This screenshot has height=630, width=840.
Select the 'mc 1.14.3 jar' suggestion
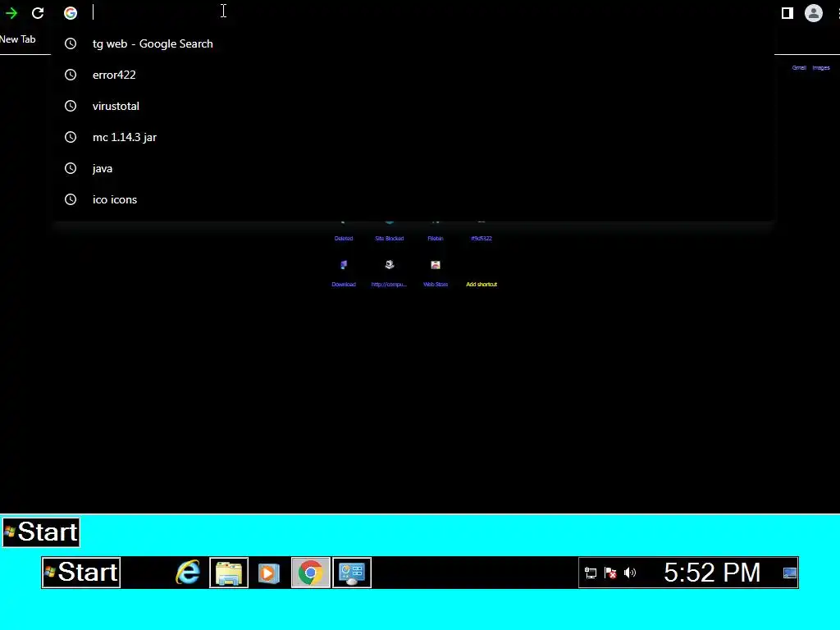click(413, 137)
